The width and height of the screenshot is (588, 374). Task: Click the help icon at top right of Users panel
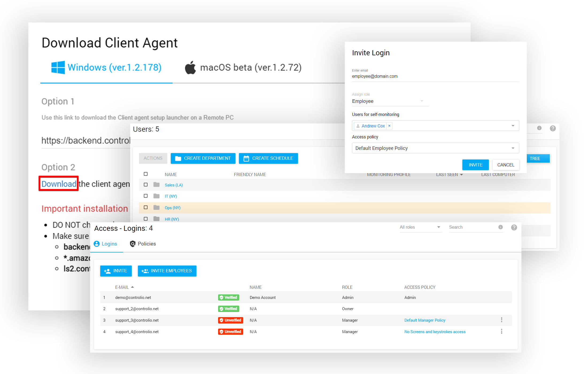(x=552, y=128)
